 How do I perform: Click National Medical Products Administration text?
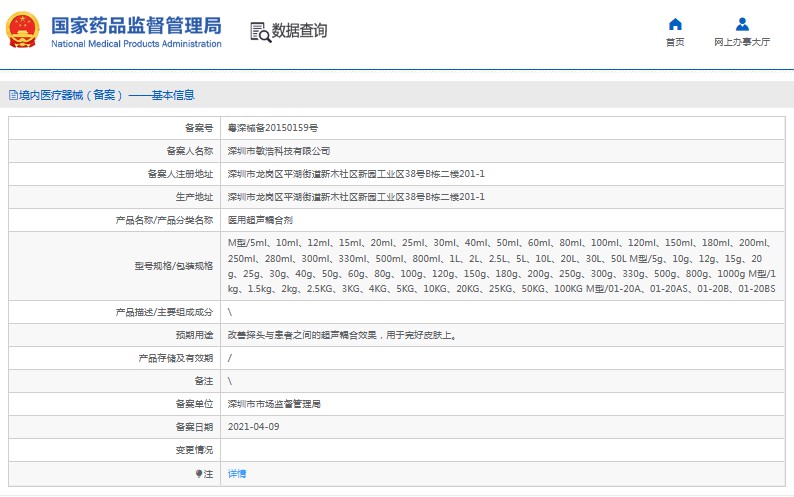click(136, 44)
